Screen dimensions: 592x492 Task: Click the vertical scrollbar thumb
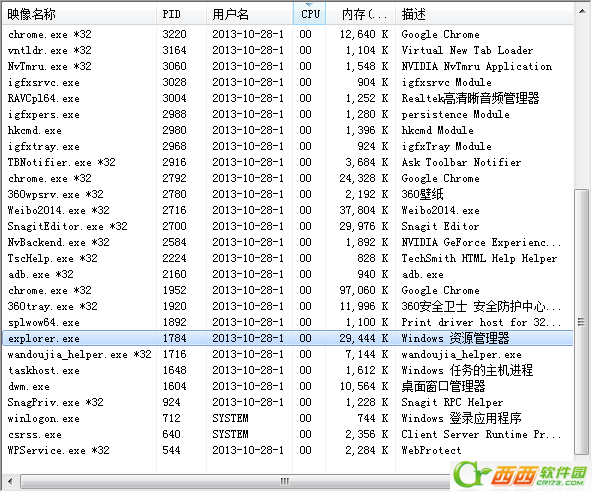582,322
